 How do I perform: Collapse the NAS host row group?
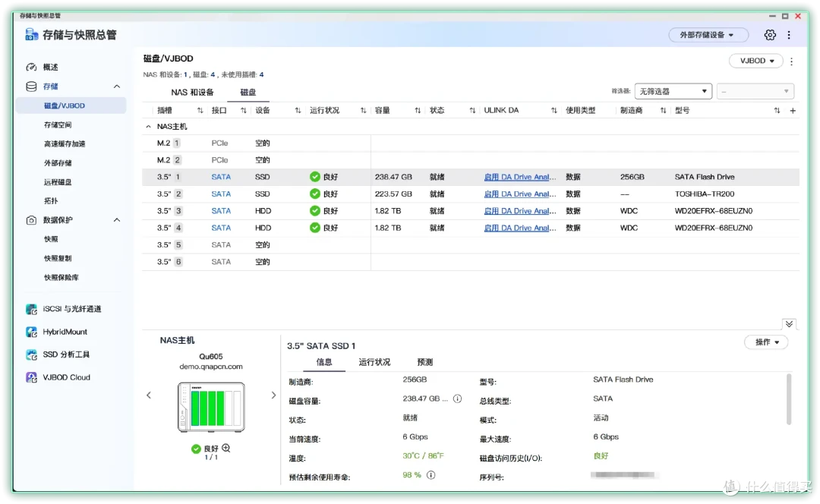(149, 127)
